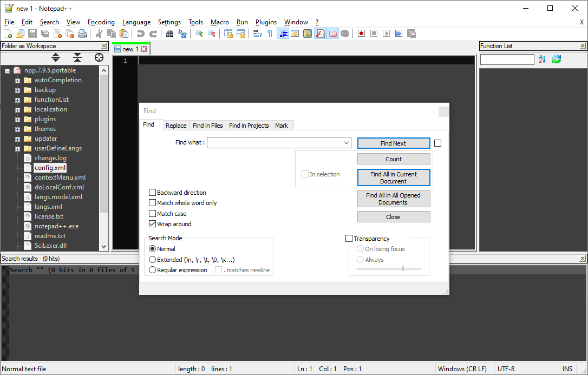Click the Undo arrow in the toolbar

141,34
